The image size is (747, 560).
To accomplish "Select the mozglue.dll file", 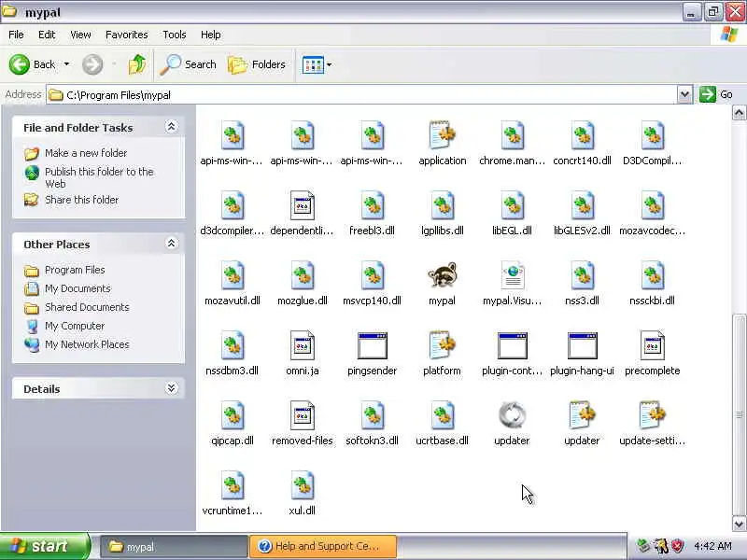I will (x=302, y=274).
